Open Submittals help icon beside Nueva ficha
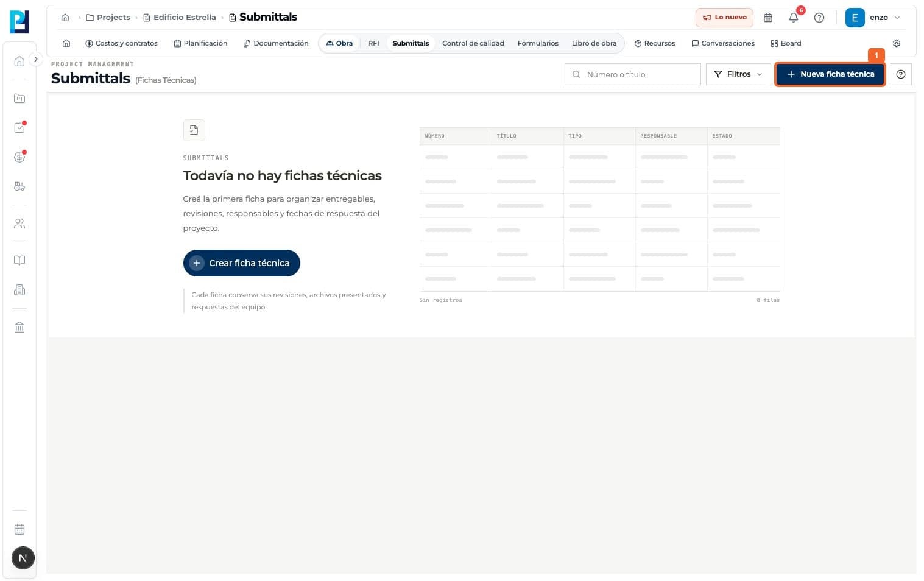 [x=901, y=74]
